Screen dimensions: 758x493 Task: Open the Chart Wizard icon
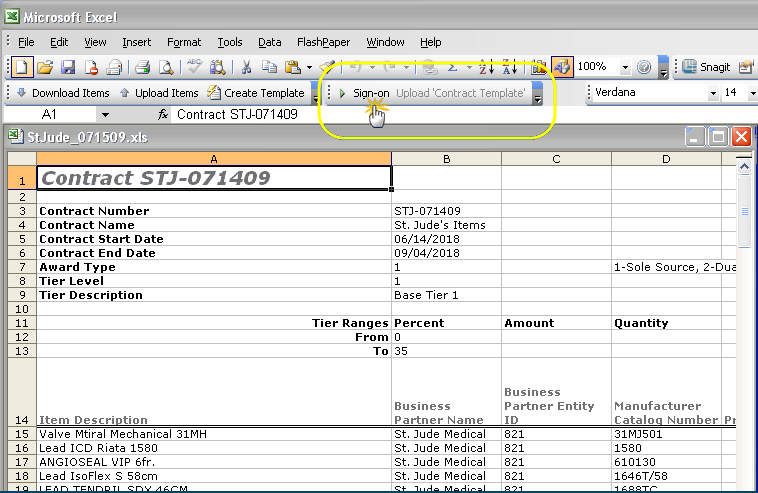pos(539,67)
